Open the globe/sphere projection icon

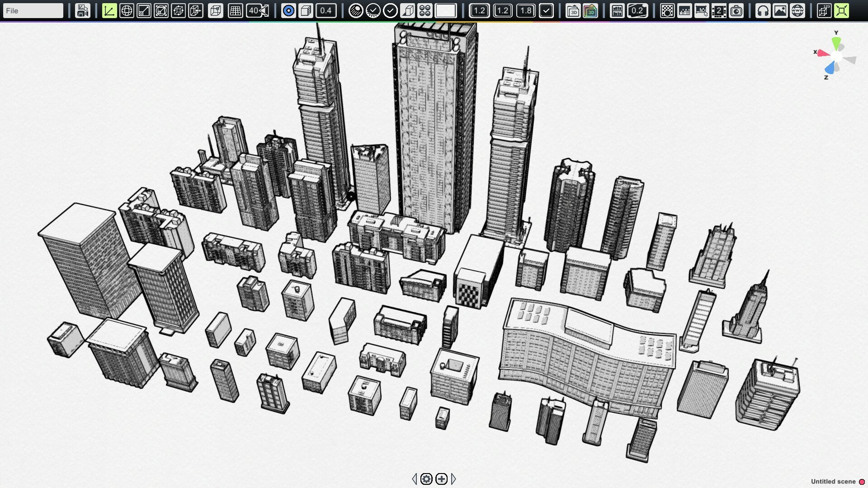pos(127,10)
